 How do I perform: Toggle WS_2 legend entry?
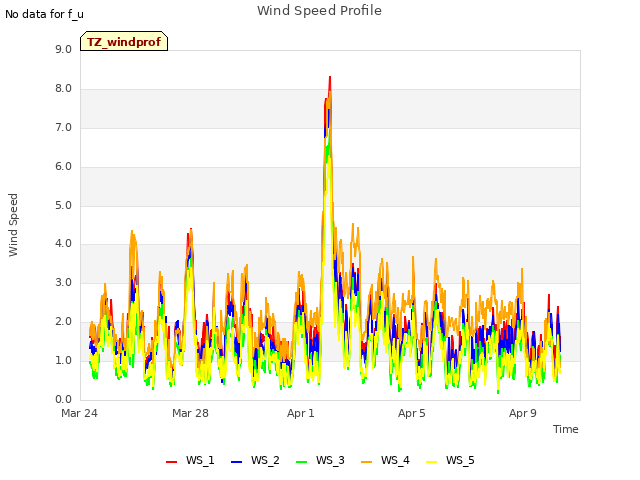point(255,460)
